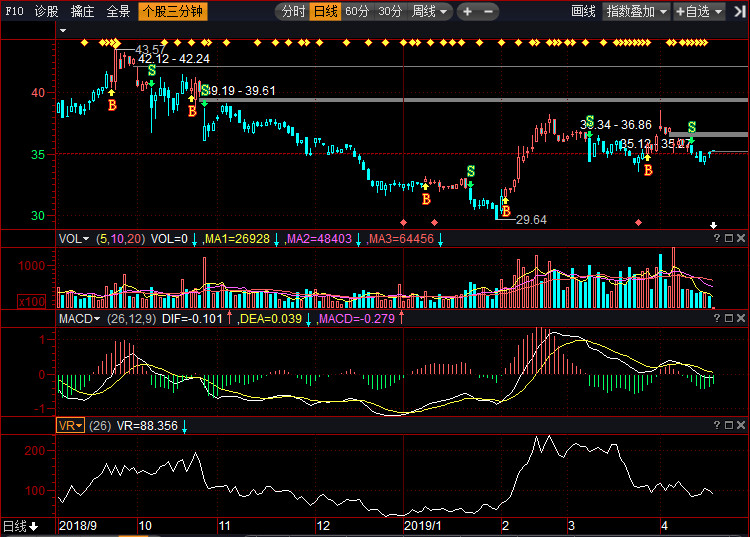Close the VOL indicator panel
Image resolution: width=750 pixels, height=537 pixels.
point(741,238)
